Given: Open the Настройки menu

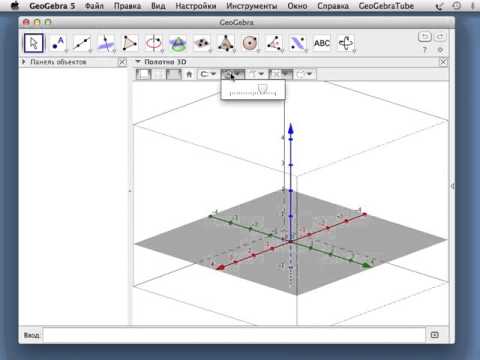Looking at the screenshot, I should coord(196,6).
